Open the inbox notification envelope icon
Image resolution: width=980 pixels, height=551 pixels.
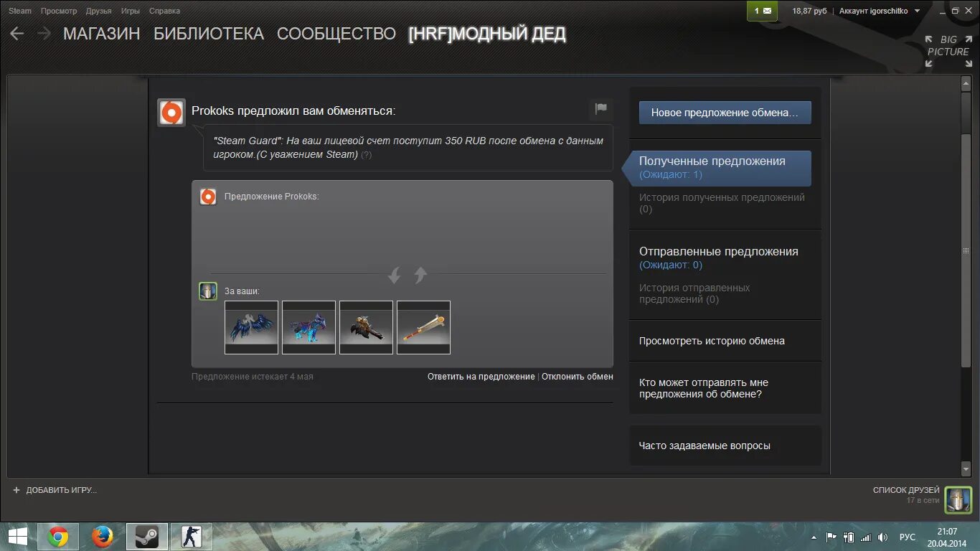click(x=762, y=11)
